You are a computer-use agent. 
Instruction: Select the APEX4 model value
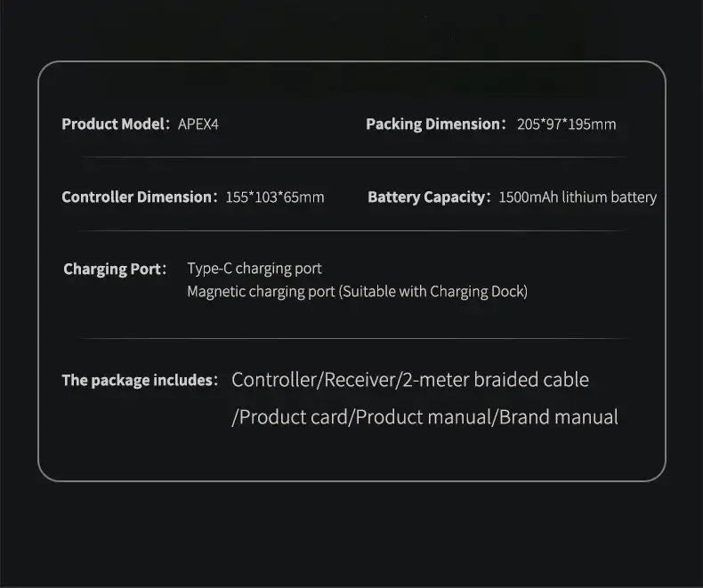(198, 125)
